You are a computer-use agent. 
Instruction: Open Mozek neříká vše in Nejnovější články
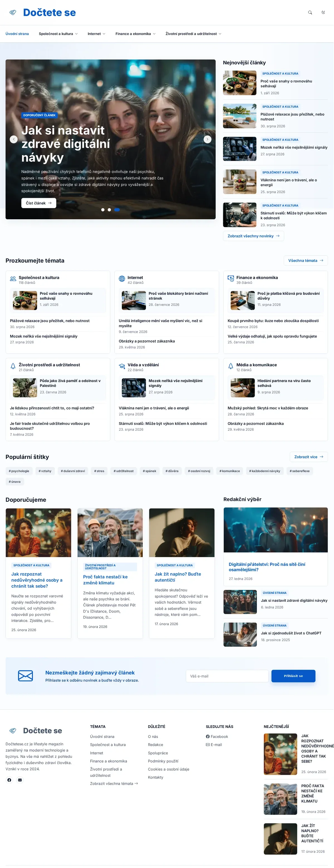click(294, 147)
